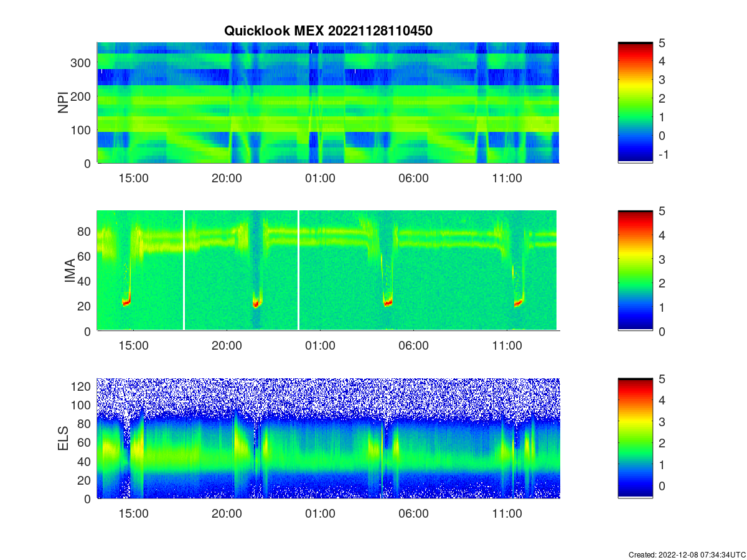Viewport: 747px width, 560px height.
Task: Click the ELS colorbar
Action: (636, 438)
